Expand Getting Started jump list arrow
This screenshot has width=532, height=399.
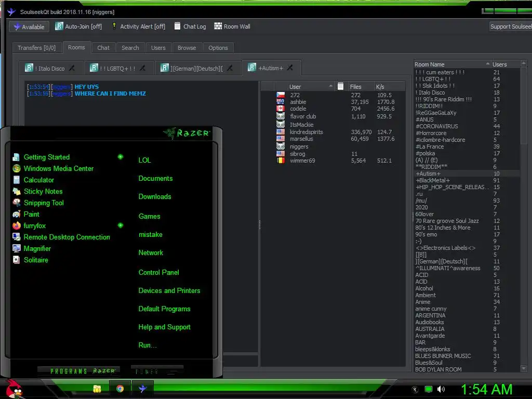(x=121, y=157)
